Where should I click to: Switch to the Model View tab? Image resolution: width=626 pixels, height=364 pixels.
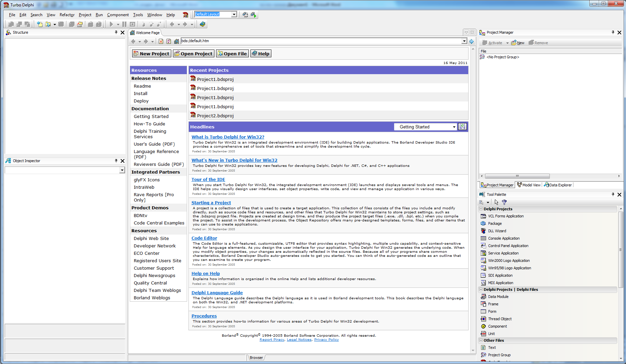pos(529,185)
